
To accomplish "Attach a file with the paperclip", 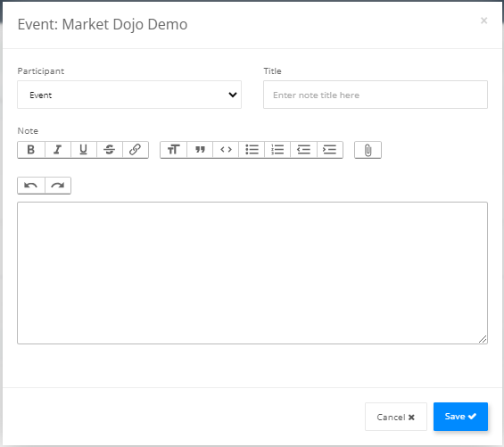I will (368, 150).
